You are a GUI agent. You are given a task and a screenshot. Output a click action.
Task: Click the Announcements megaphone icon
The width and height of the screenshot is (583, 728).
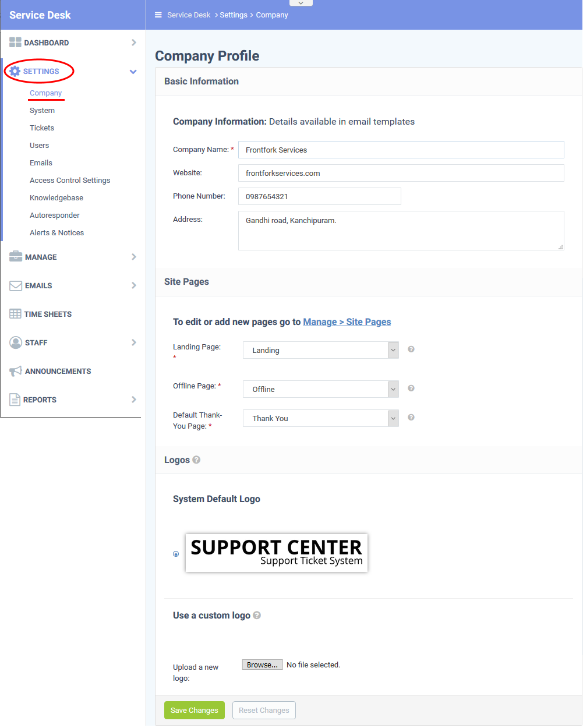(16, 371)
